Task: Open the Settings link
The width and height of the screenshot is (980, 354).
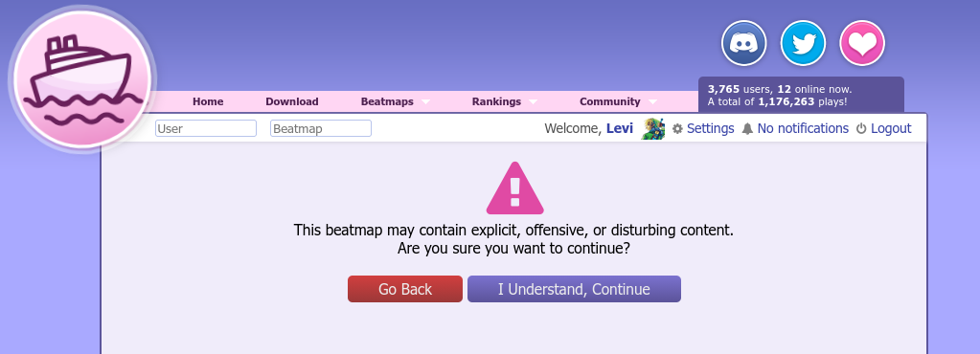Action: (x=710, y=128)
